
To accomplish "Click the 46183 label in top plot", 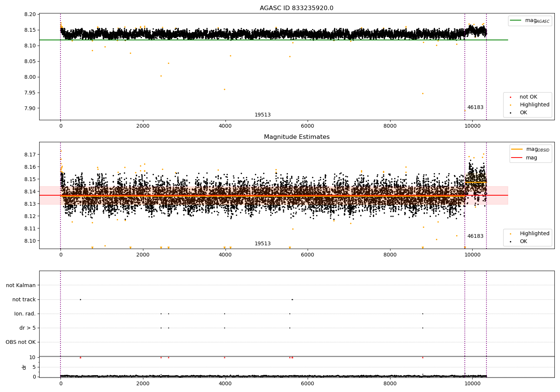I will [x=475, y=108].
